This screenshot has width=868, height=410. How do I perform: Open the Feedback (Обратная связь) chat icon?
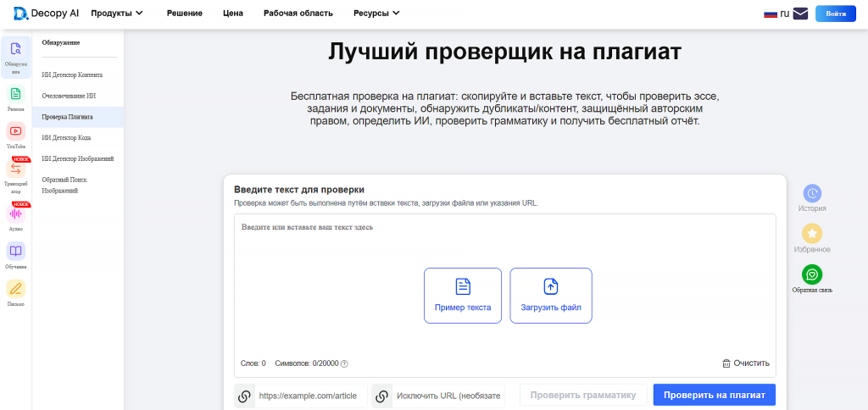pos(812,274)
